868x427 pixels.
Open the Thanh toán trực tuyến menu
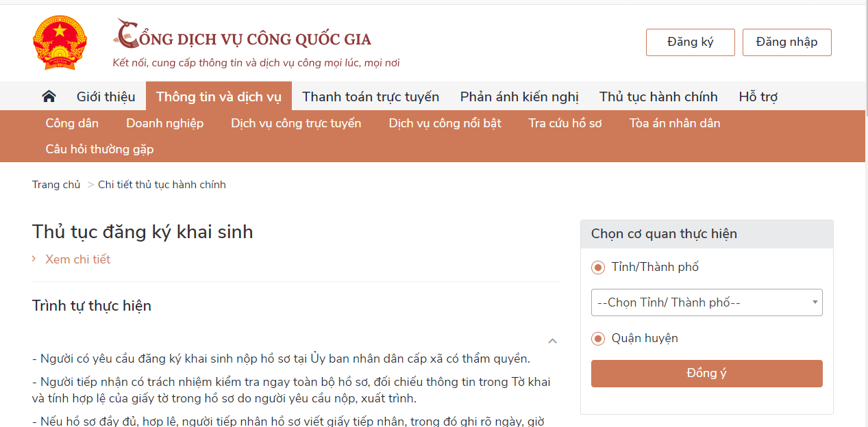point(370,96)
